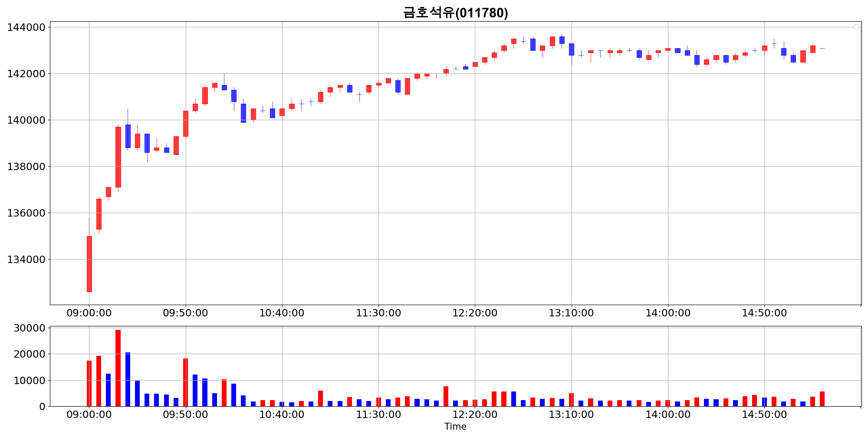Click the 142000 price axis label
The width and height of the screenshot is (868, 434).
tap(26, 74)
